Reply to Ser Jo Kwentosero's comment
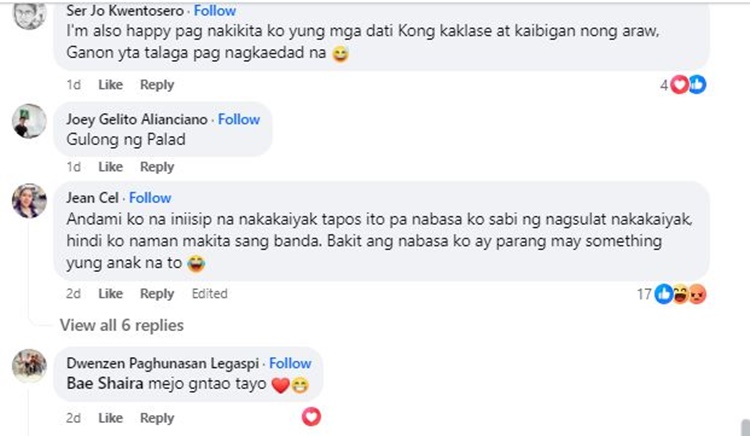750x436 pixels. (157, 85)
